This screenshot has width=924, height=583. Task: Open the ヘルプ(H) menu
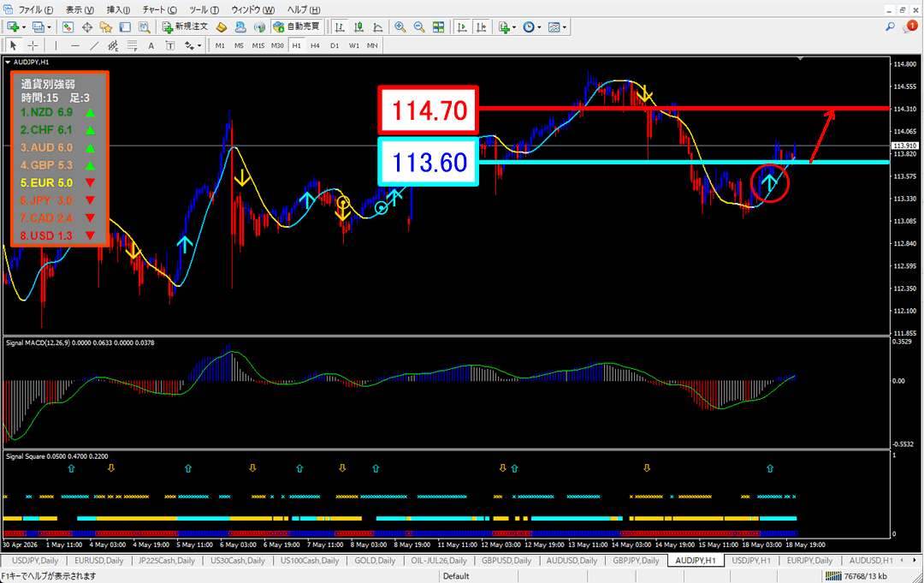pos(304,10)
